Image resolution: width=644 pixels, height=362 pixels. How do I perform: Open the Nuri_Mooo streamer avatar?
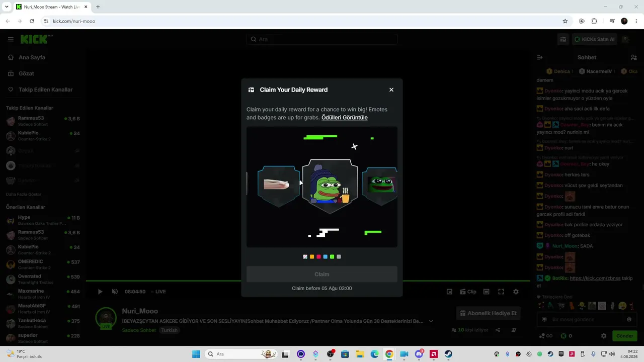(x=106, y=318)
